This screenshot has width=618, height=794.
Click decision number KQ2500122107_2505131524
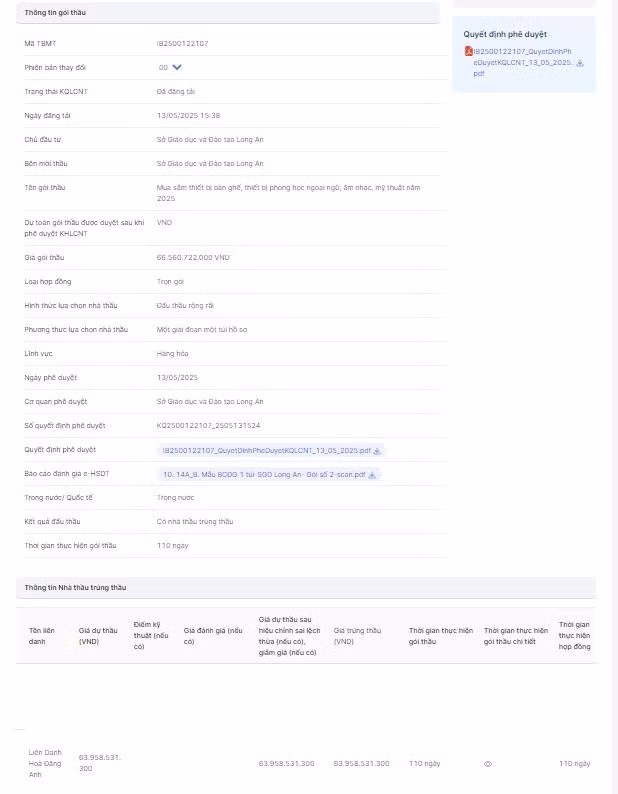pyautogui.click(x=208, y=426)
